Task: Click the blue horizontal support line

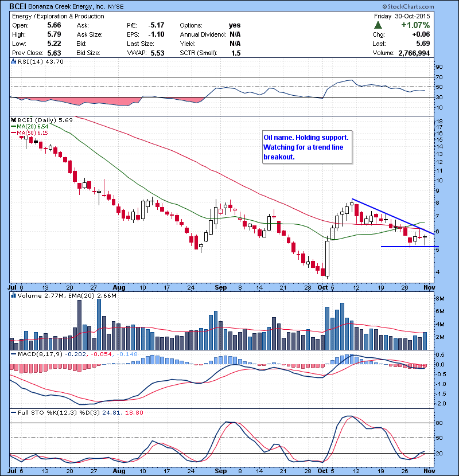Action: [410, 247]
